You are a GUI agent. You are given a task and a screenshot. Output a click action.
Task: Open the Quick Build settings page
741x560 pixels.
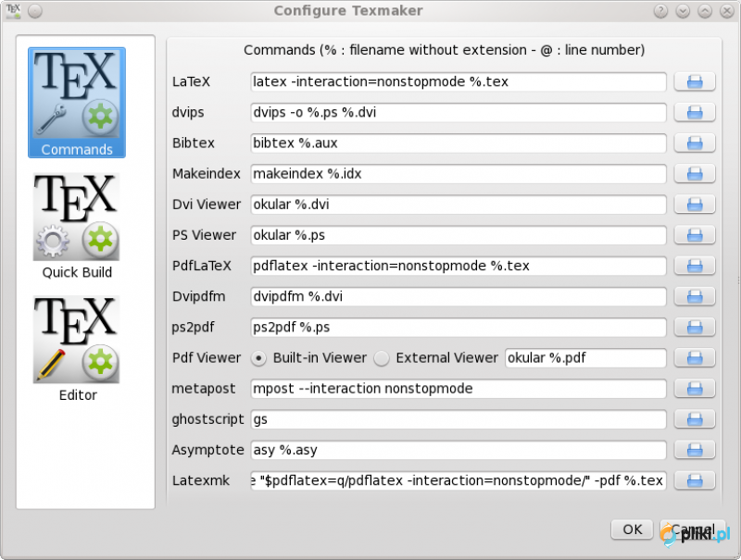77,226
